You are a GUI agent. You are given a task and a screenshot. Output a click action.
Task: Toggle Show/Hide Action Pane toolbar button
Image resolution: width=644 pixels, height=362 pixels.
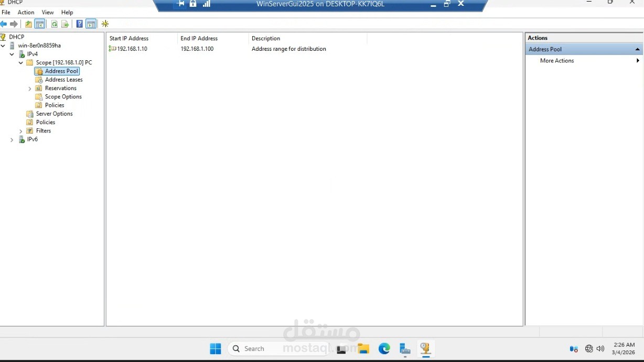point(91,24)
